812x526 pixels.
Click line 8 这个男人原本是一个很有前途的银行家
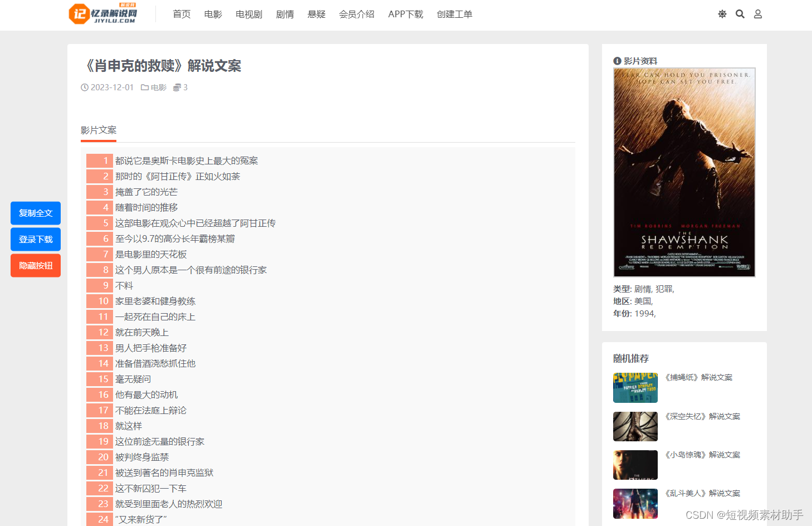191,270
